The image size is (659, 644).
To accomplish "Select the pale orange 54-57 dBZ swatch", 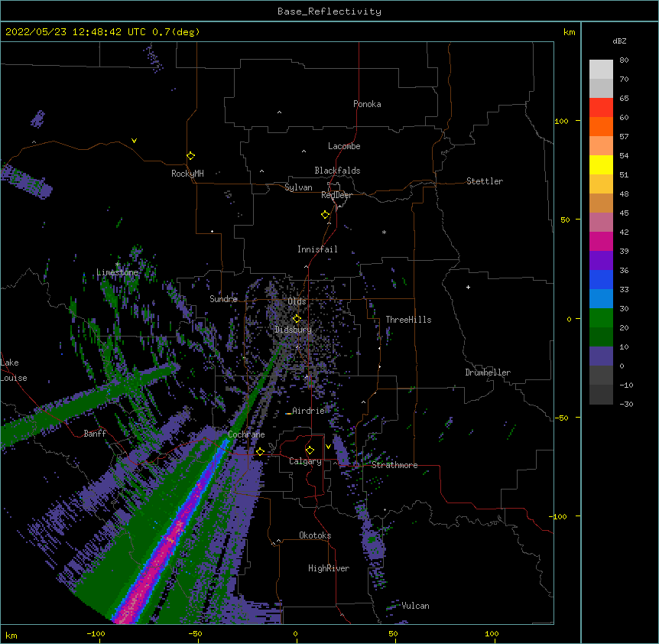I will 601,146.
